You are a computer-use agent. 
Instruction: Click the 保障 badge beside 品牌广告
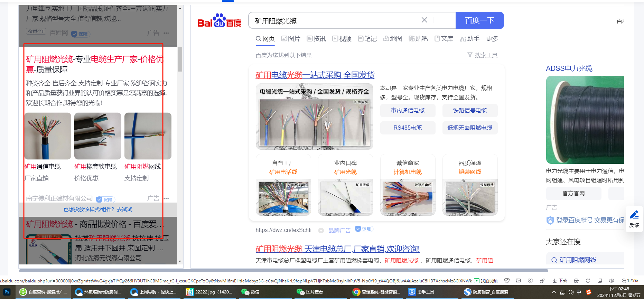point(364,229)
